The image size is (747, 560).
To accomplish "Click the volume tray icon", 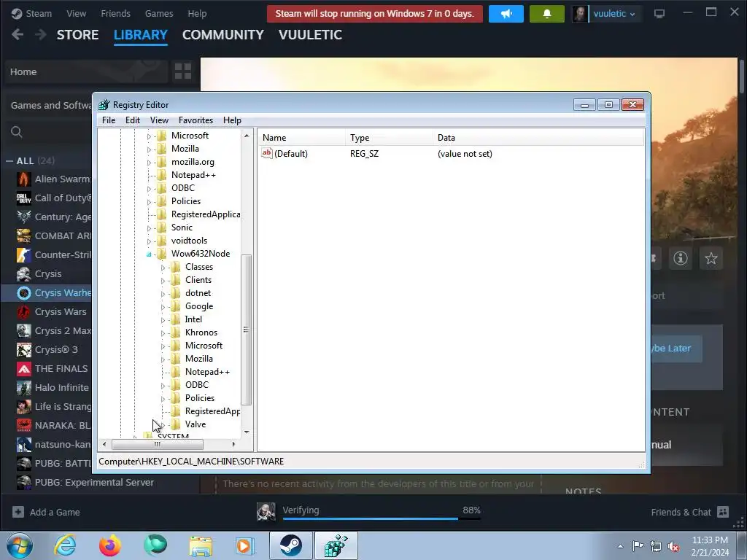I will [673, 546].
